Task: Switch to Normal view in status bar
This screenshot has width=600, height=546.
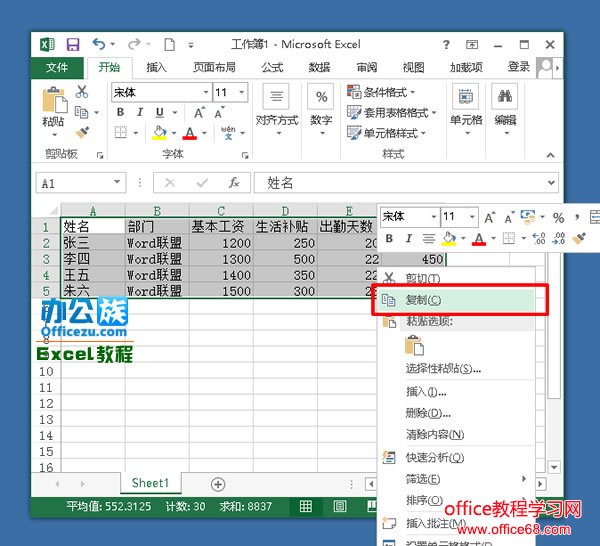Action: [306, 506]
